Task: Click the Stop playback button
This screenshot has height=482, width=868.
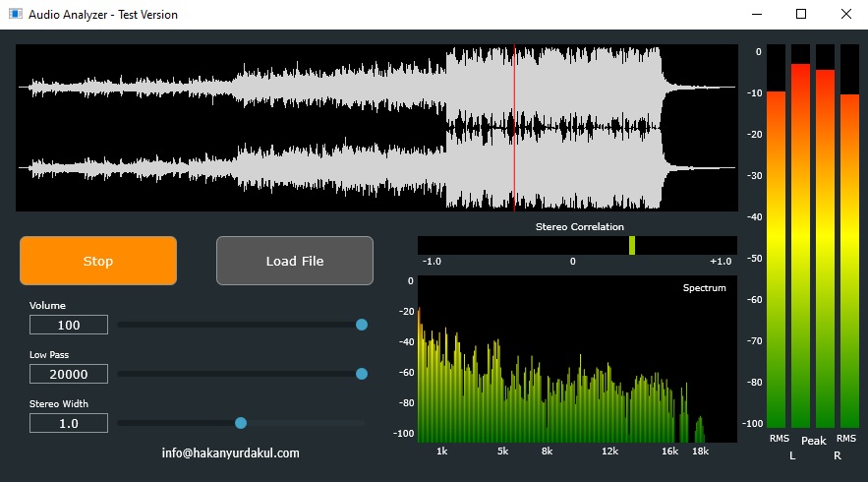Action: tap(98, 261)
